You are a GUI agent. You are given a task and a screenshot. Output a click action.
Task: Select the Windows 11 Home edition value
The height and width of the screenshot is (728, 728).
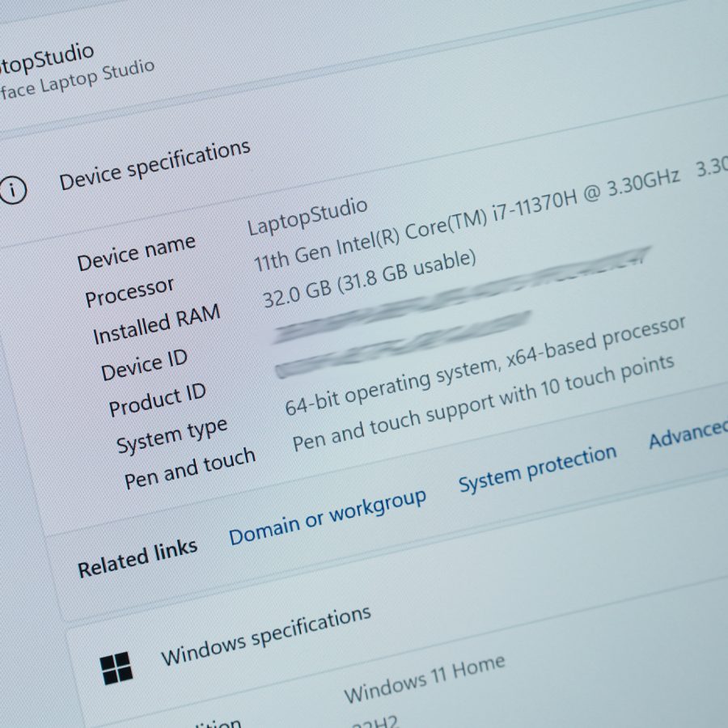[425, 678]
